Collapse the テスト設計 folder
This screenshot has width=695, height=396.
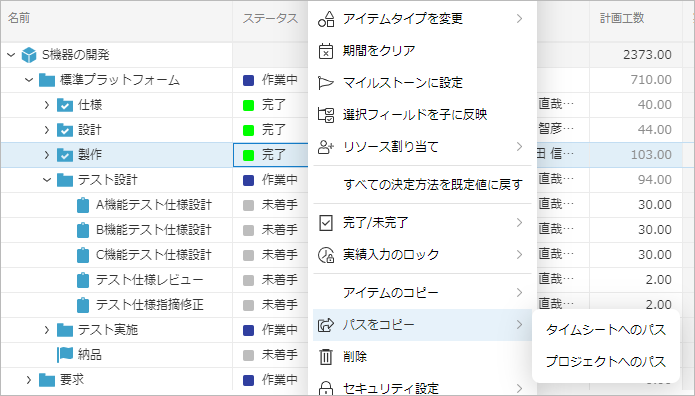pyautogui.click(x=47, y=180)
